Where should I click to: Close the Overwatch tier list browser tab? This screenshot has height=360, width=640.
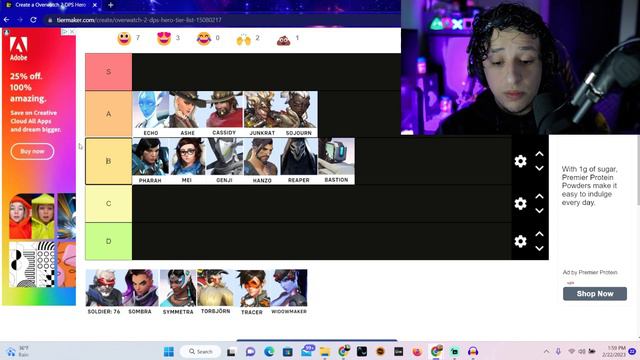click(95, 5)
